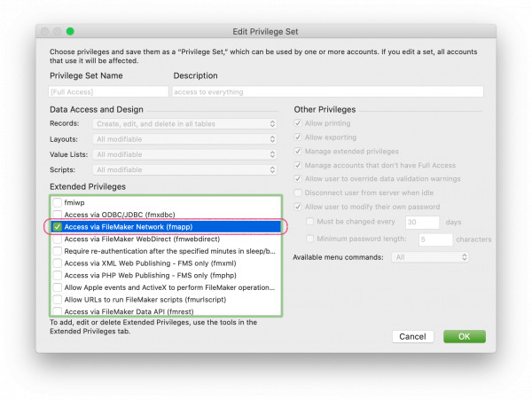
Task: Uncheck Access via FileMaker Network (fmapp)
Action: tap(58, 227)
